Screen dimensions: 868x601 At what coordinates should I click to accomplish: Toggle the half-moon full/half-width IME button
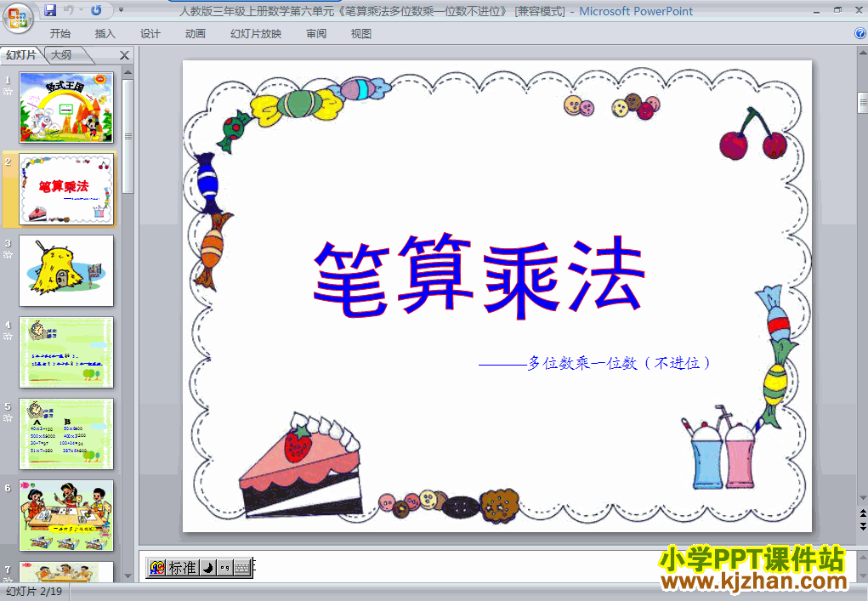click(x=207, y=568)
